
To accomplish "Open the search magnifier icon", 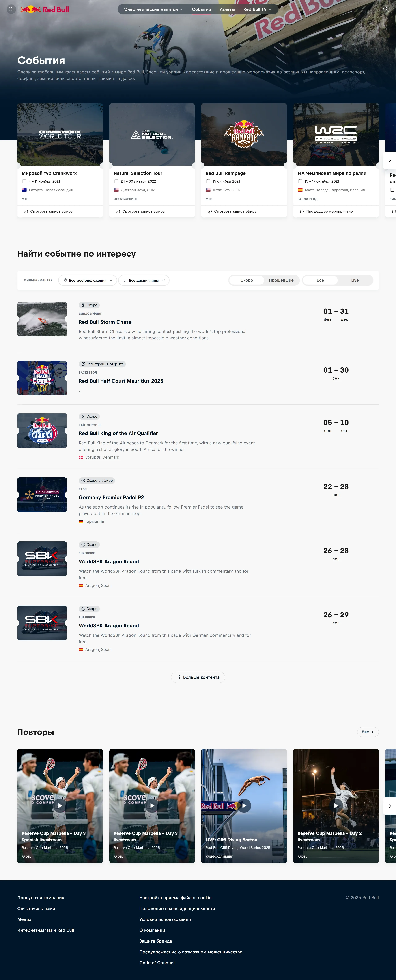I will (x=385, y=9).
